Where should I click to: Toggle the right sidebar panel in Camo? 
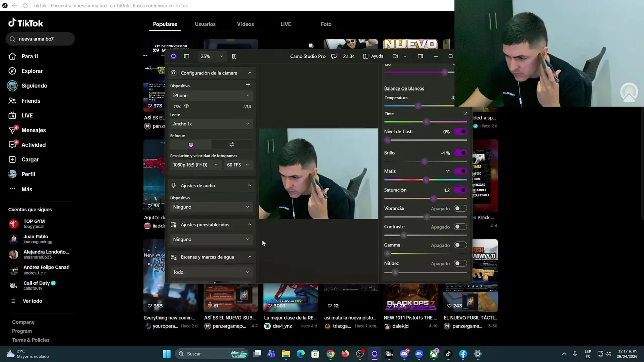420,56
